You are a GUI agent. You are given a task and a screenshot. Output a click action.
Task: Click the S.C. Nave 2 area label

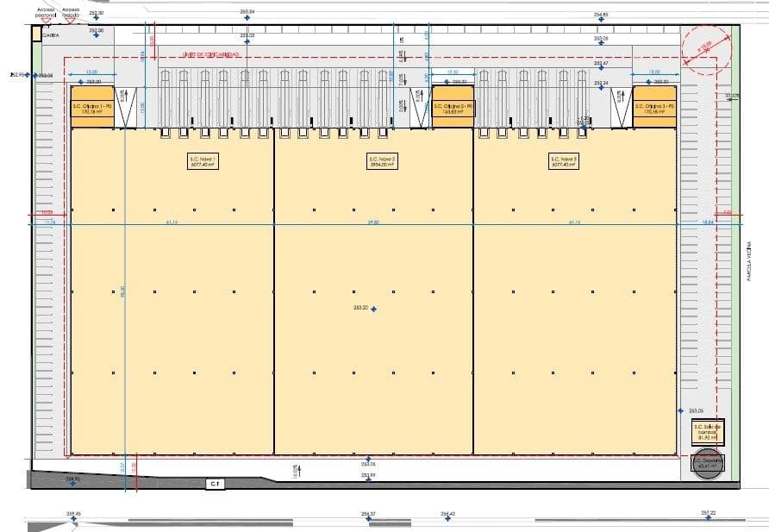[382, 161]
